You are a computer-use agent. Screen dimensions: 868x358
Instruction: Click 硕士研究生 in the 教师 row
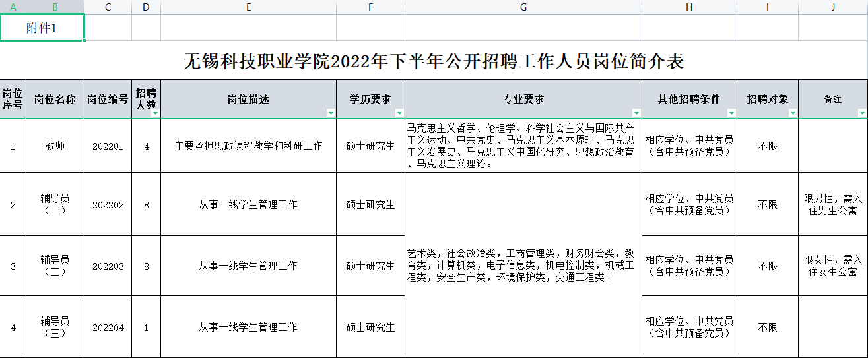pyautogui.click(x=370, y=146)
